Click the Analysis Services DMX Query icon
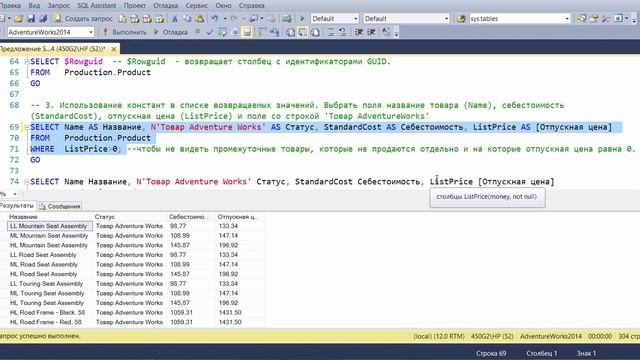The image size is (640, 360). (x=147, y=19)
